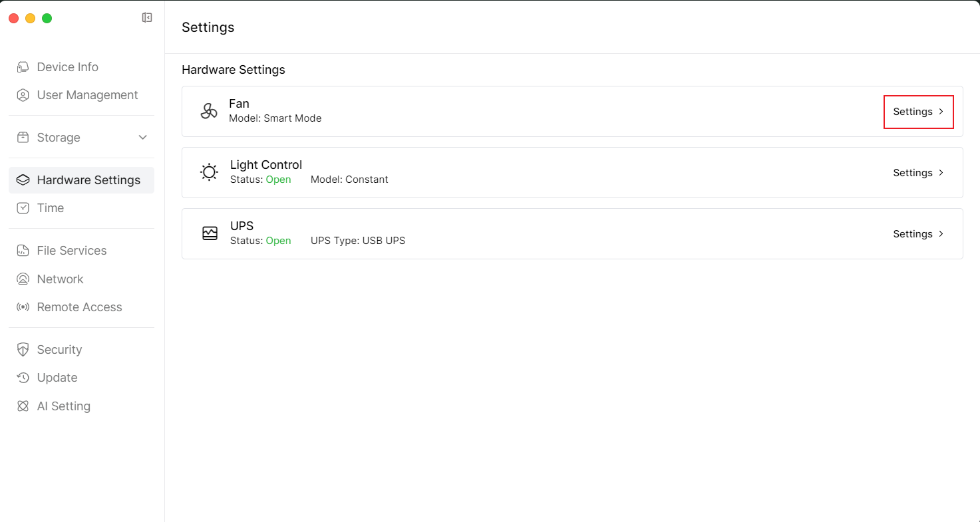Click Settings button for UPS
Screen dimensions: 980x522
913,234
